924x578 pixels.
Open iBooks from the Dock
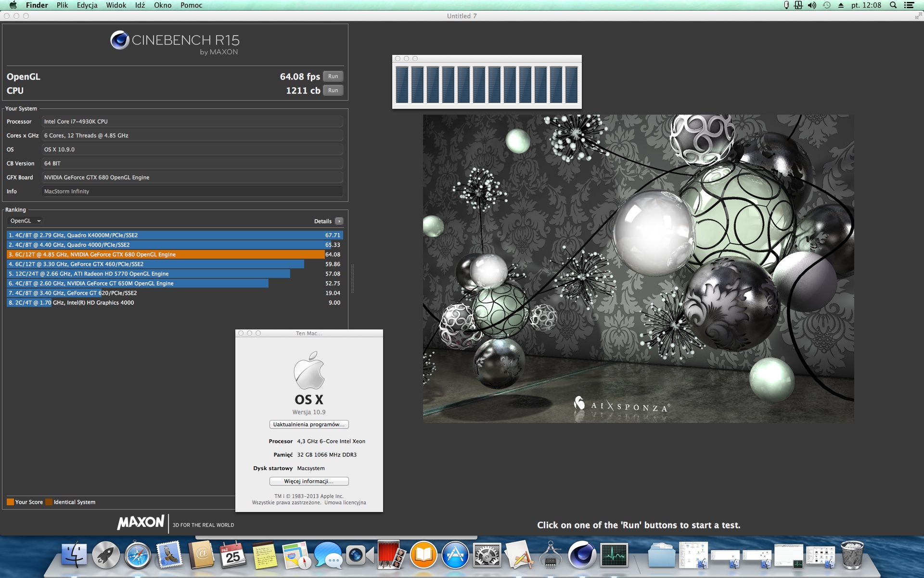point(423,555)
